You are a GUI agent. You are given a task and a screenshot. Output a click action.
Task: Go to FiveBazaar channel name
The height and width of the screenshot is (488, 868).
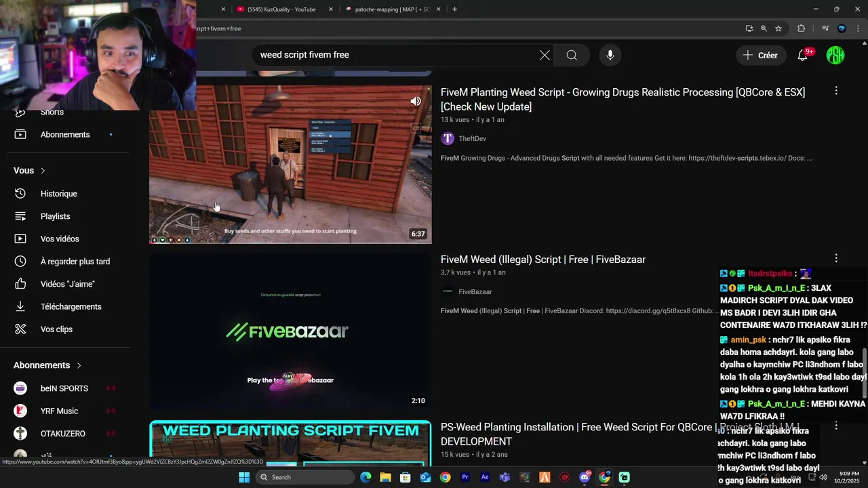click(475, 291)
